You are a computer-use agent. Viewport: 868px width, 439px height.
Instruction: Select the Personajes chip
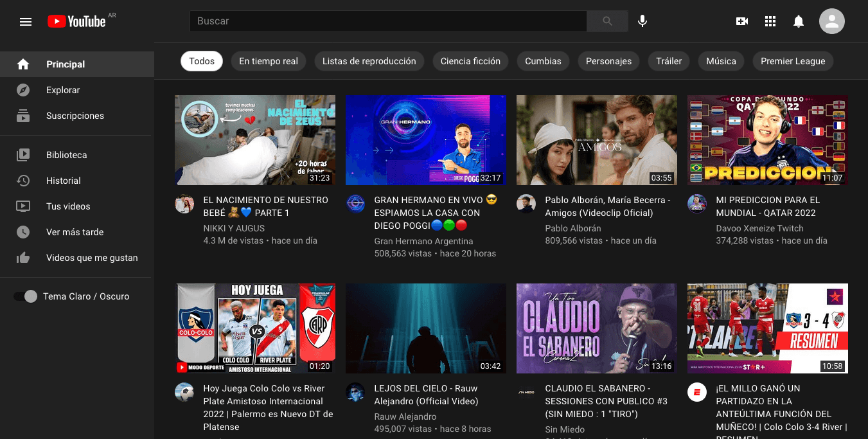pos(608,61)
